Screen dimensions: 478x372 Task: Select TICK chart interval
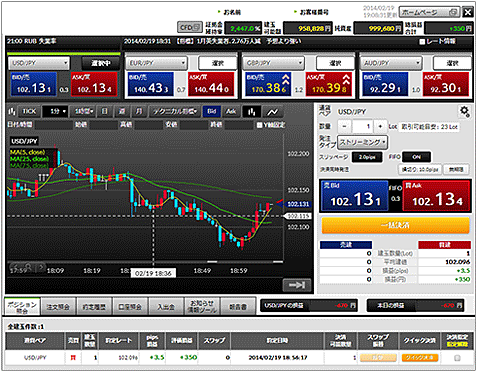[29, 112]
